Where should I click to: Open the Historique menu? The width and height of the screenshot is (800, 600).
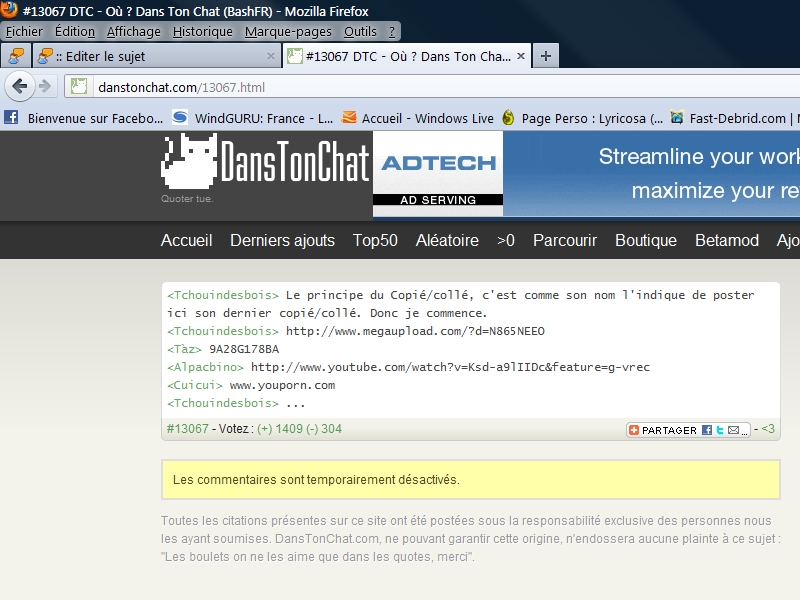pos(203,32)
